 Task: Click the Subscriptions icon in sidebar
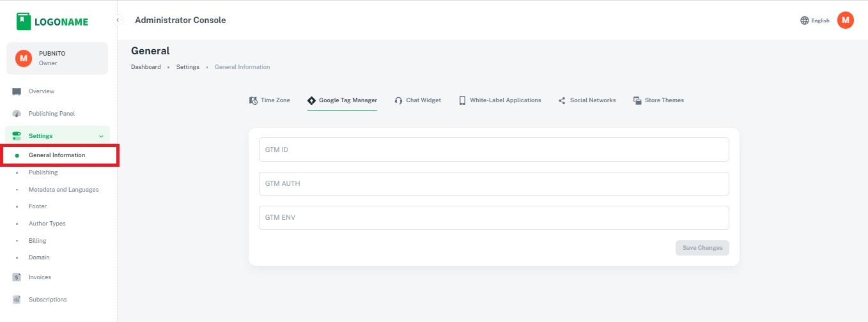[x=17, y=300]
